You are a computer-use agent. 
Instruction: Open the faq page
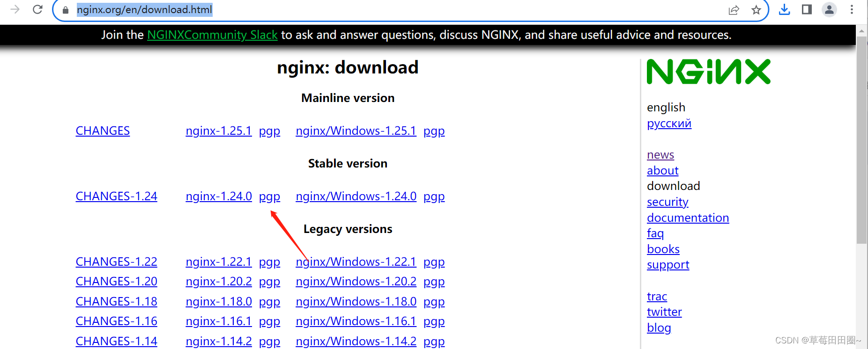pyautogui.click(x=655, y=233)
